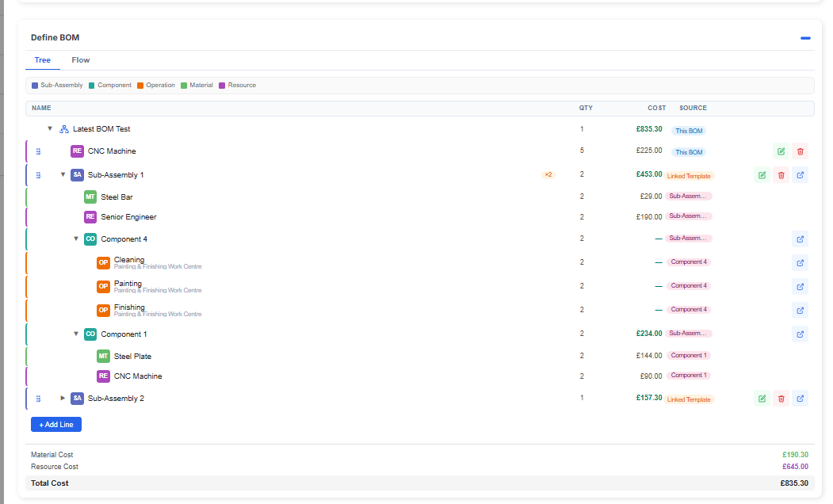
Task: Click the OP badge of Painting operation
Action: pos(103,286)
